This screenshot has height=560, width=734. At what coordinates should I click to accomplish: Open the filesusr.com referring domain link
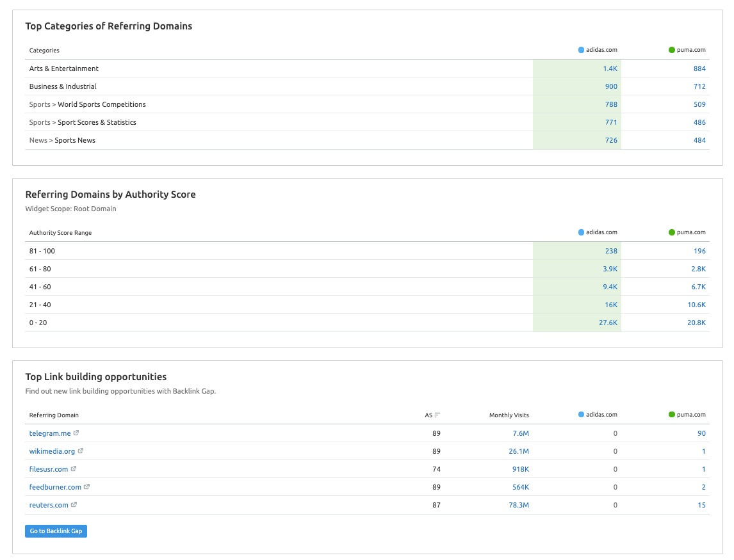49,468
